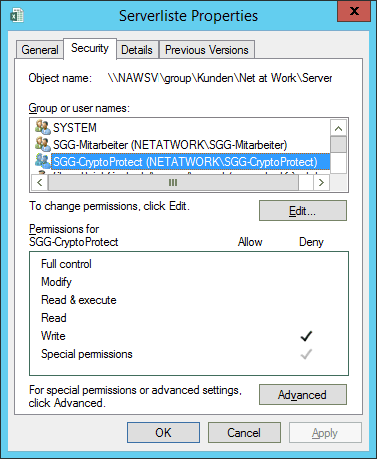Click the Write deny checkmark
377x459 pixels.
pos(306,336)
